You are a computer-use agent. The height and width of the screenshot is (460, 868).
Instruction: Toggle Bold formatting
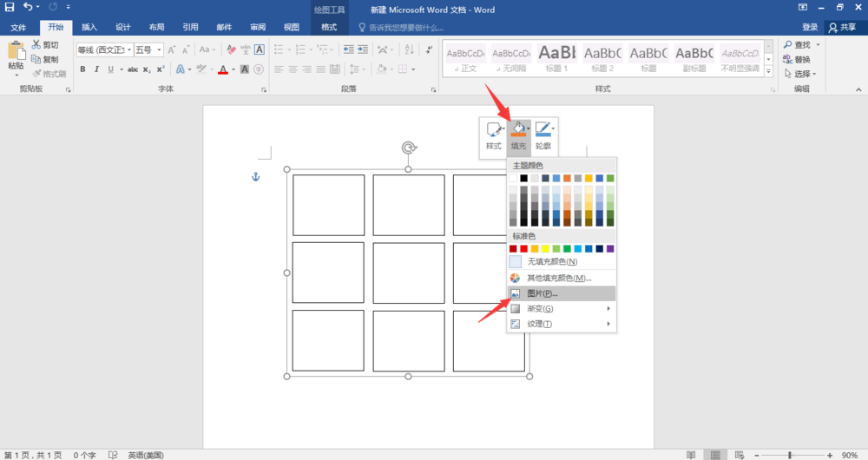pos(83,69)
